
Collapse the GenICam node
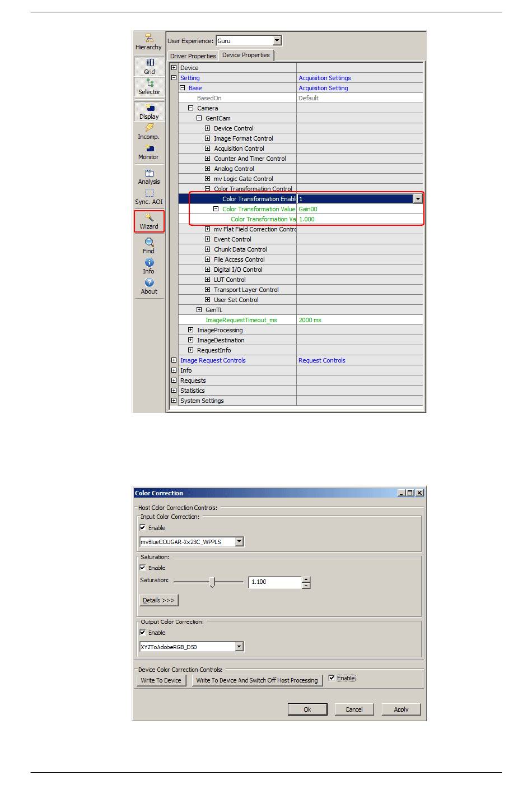point(199,118)
